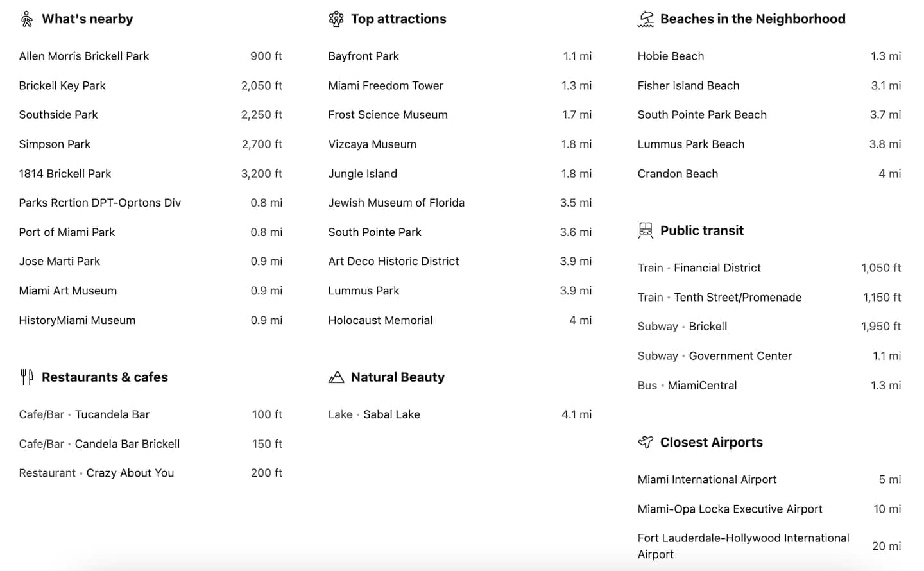Select the "Public transit" heading text
The width and height of the screenshot is (924, 571).
coord(702,230)
